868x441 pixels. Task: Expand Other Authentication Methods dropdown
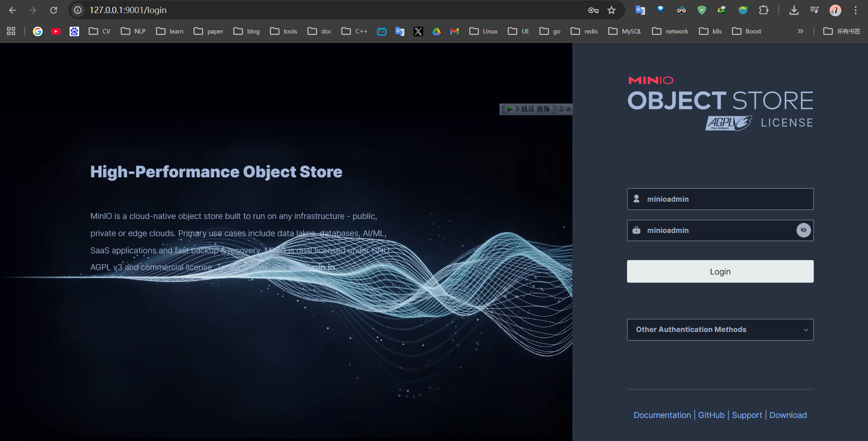pos(720,330)
